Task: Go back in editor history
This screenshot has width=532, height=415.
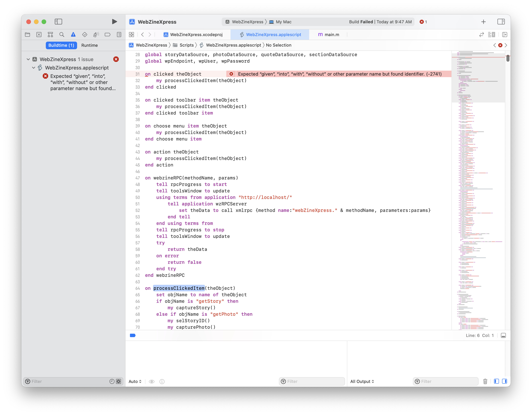Action: pos(143,35)
